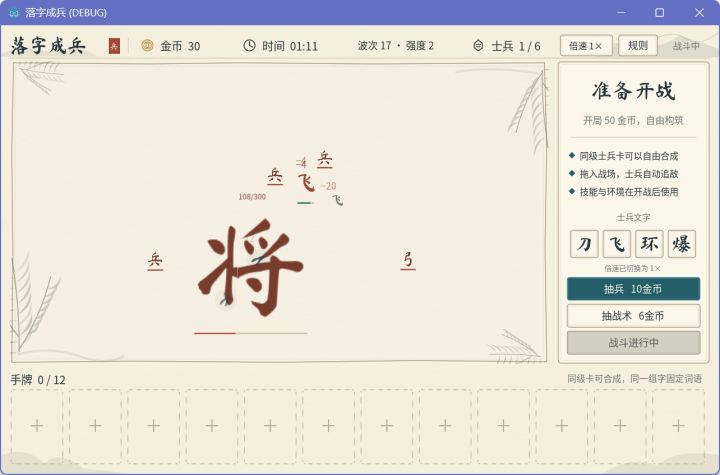
Task: Toggle game speed with 倍速 1× button
Action: 586,45
